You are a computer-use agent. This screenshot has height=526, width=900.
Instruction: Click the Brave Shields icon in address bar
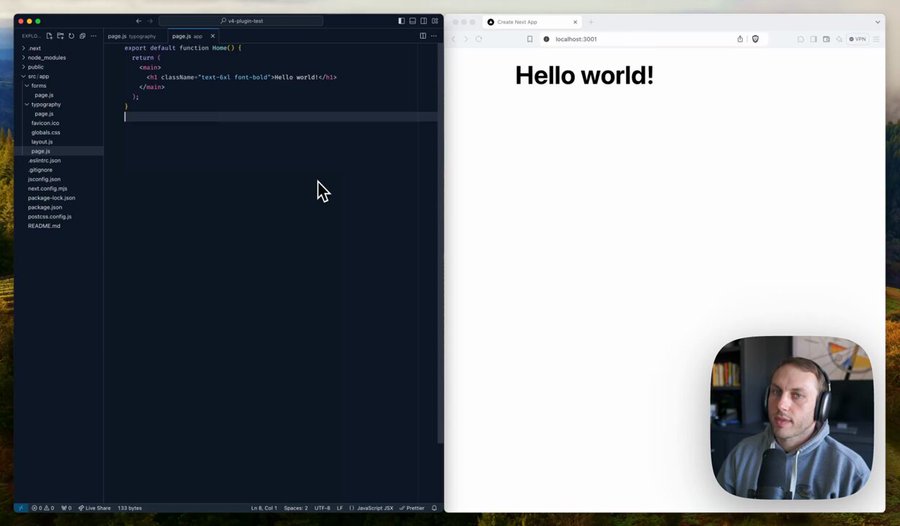(755, 39)
